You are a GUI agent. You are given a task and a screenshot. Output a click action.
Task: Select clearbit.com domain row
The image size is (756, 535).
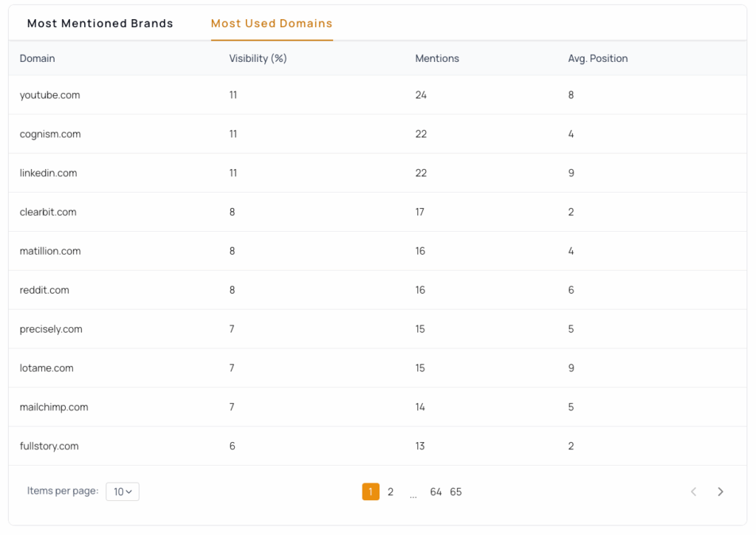pyautogui.click(x=377, y=212)
